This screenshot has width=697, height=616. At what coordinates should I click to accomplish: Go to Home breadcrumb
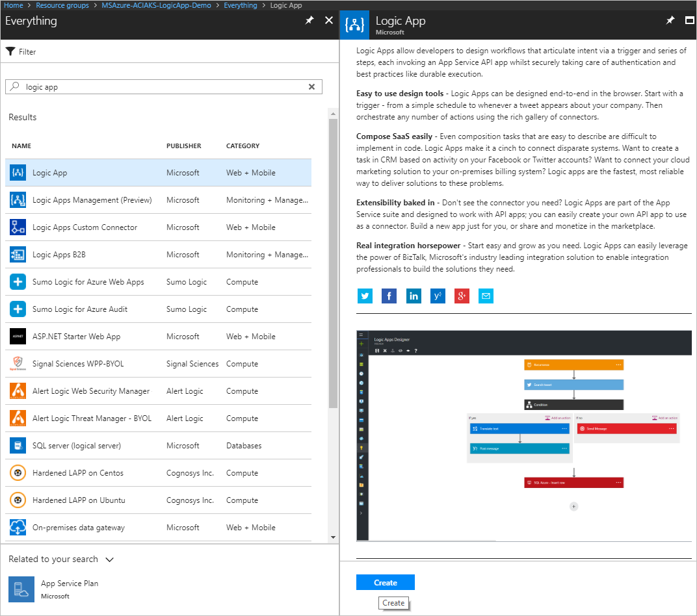14,5
